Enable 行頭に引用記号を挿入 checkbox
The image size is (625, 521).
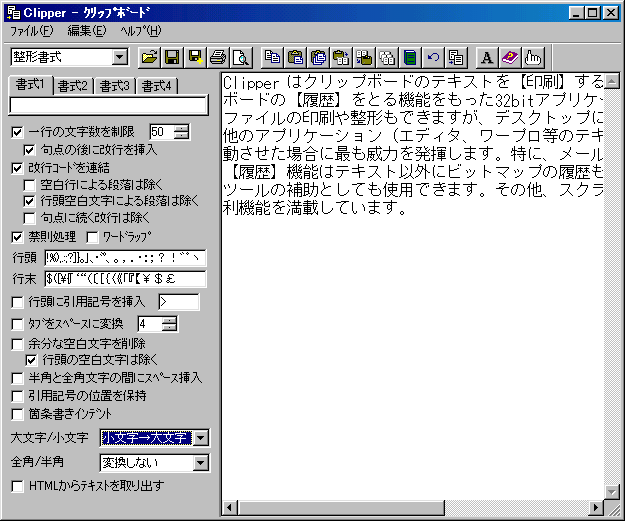[x=17, y=302]
